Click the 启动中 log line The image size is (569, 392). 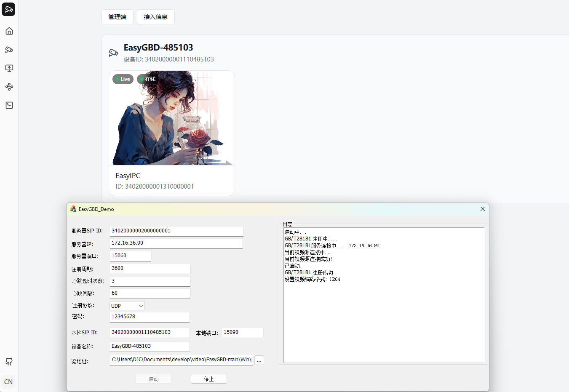[296, 232]
